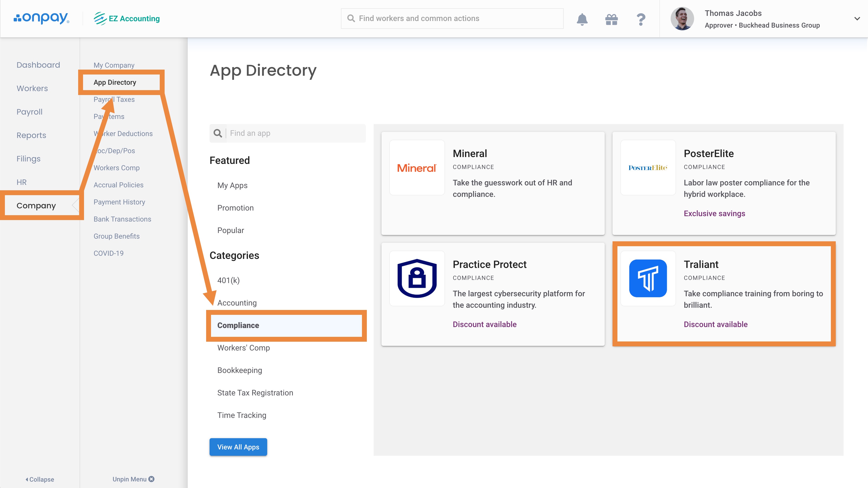868x488 pixels.
Task: Click the Find an app search icon
Action: pyautogui.click(x=218, y=133)
